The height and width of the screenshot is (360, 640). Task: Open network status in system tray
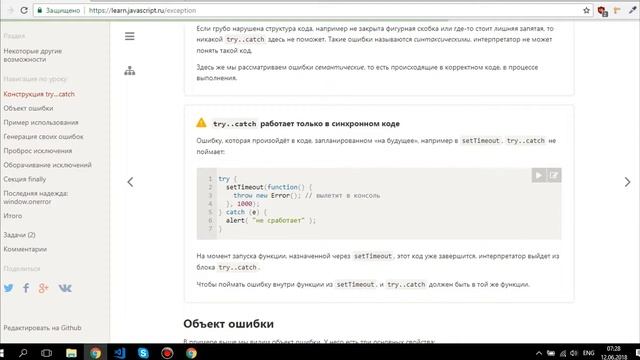pos(563,353)
